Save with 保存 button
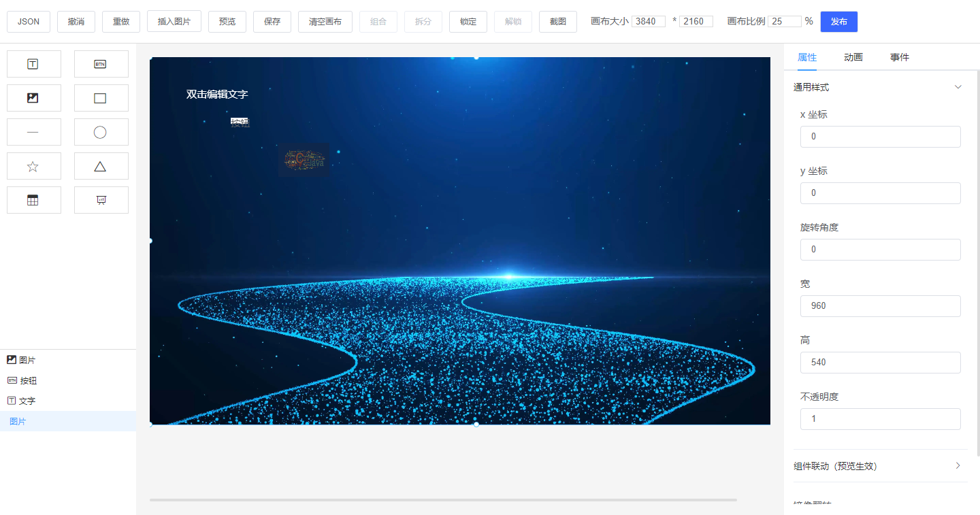 pos(272,22)
